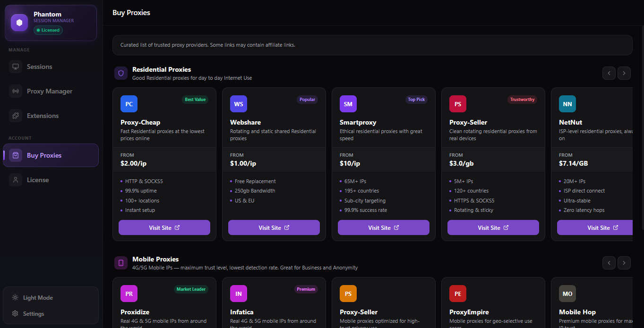Switch to Light Mode
Viewport: 644px width, 328px height.
(x=51, y=297)
